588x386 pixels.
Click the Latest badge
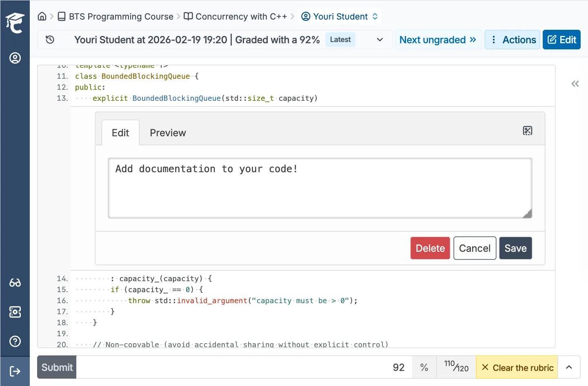pos(340,40)
